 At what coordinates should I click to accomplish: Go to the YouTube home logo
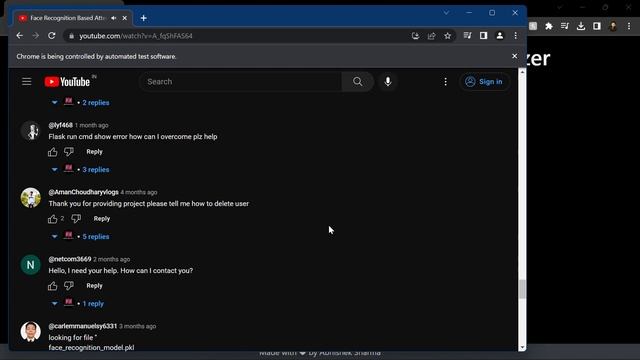pyautogui.click(x=67, y=82)
